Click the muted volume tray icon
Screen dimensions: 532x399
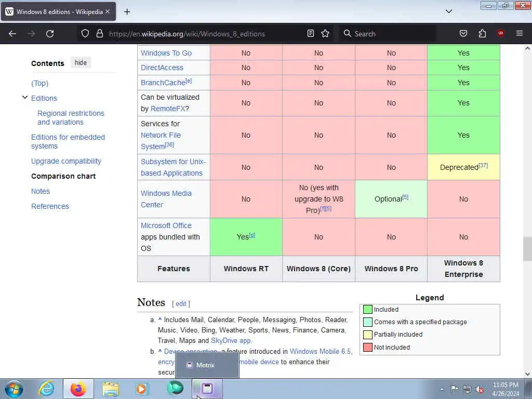pos(480,389)
